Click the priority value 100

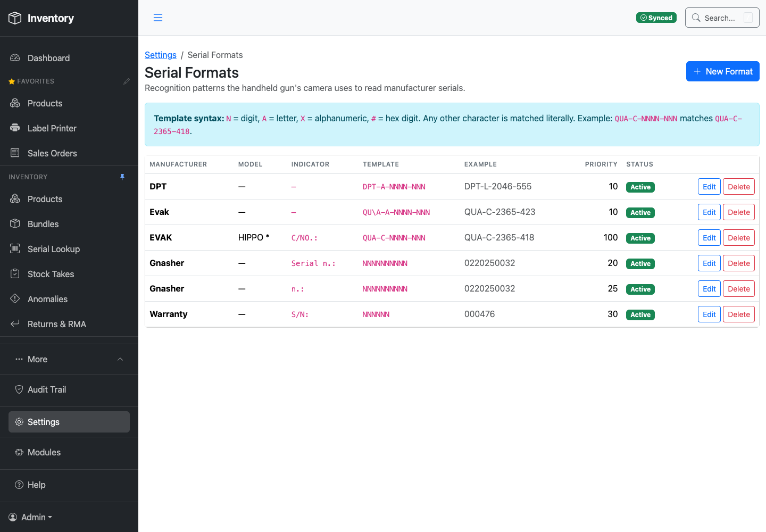611,237
